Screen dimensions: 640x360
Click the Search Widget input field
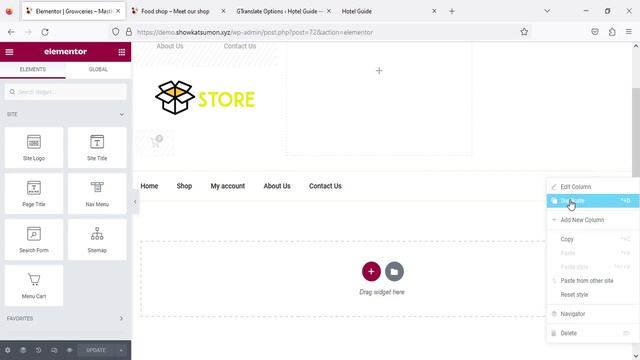pos(66,92)
